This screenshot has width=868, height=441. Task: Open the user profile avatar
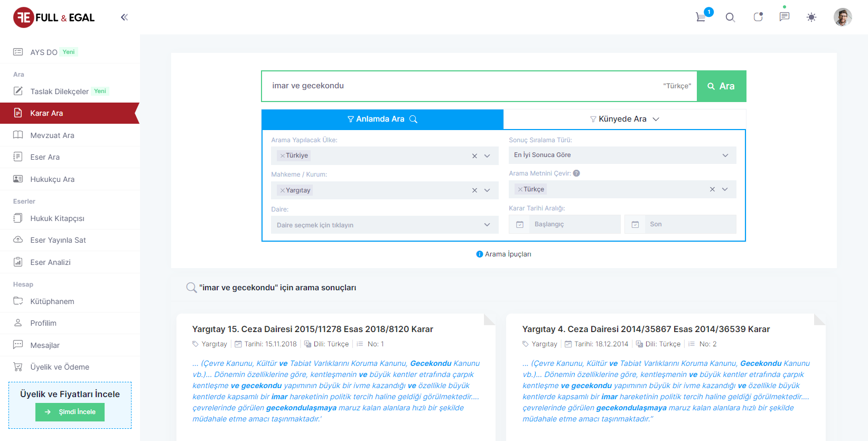tap(842, 17)
